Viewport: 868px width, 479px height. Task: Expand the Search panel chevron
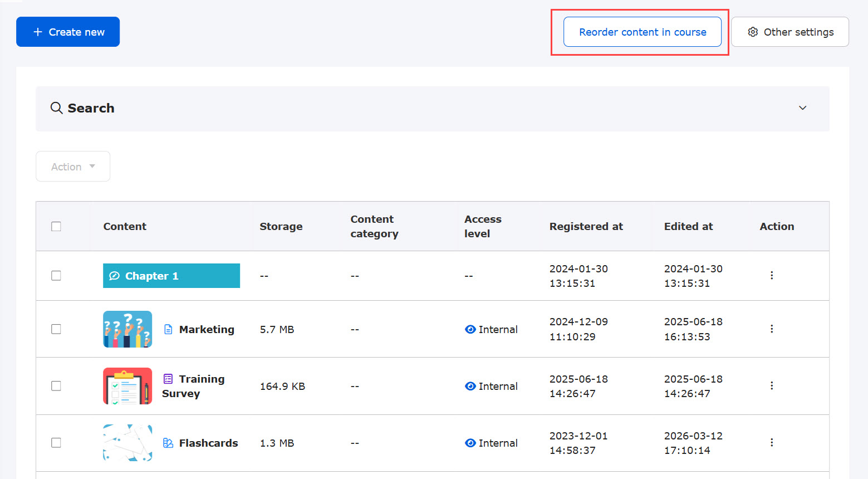[x=802, y=108]
